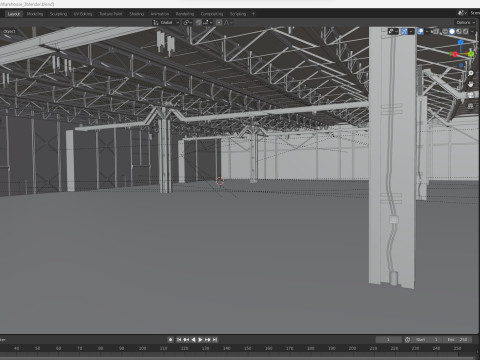480x360 pixels.
Task: Switch to the Rendering workspace tab
Action: [185, 14]
